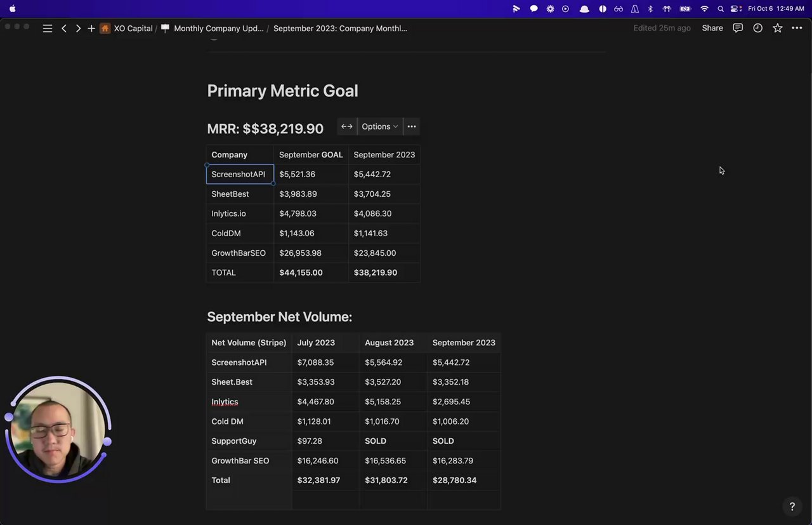The width and height of the screenshot is (812, 525).
Task: Select the Sheet.Best row label
Action: pos(249,382)
